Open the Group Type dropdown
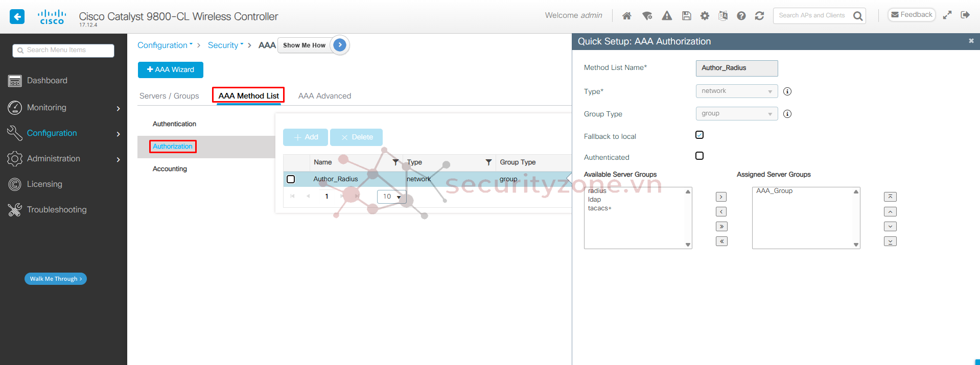This screenshot has width=980, height=365. click(x=736, y=113)
